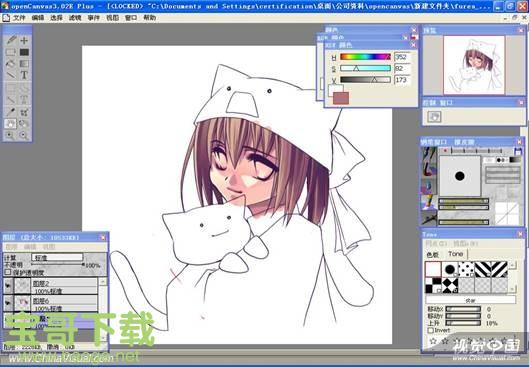Image resolution: width=529 pixels, height=367 pixels.
Task: Open the 帮助 menu
Action: pos(149,18)
